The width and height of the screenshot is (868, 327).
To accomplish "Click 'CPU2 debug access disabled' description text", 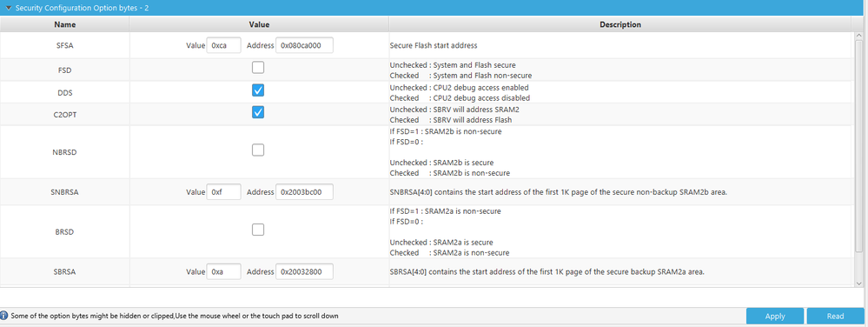I will [481, 98].
